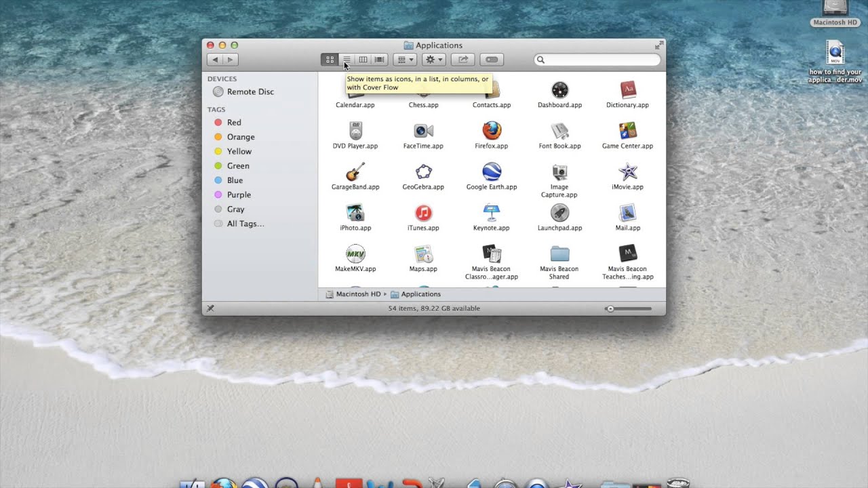This screenshot has width=868, height=488.
Task: Select the Calendar.app label
Action: 355,105
